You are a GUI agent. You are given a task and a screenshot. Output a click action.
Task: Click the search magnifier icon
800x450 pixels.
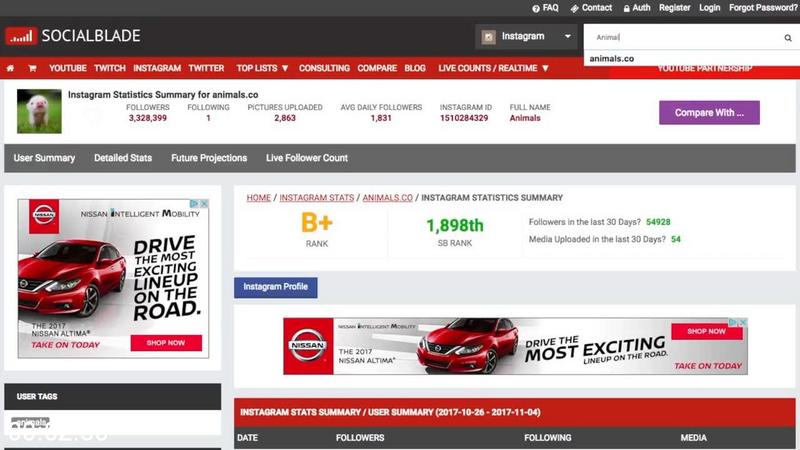[x=788, y=37]
